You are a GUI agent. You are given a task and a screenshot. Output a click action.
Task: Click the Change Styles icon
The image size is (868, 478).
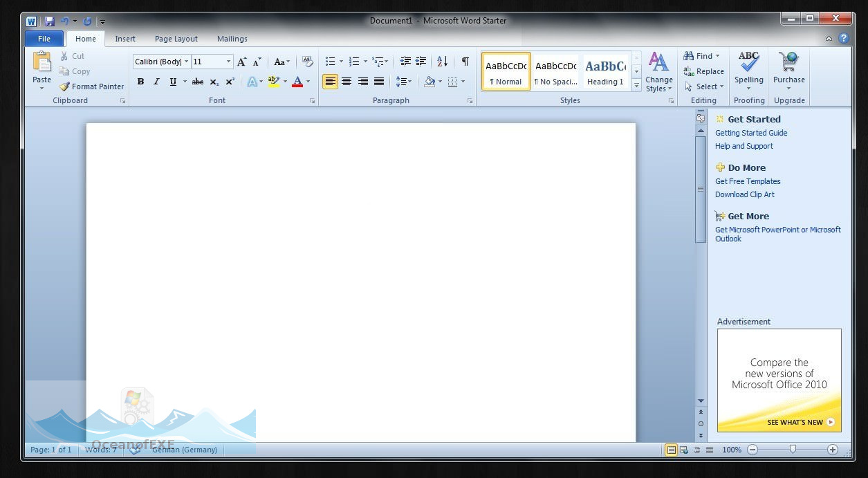(x=658, y=69)
